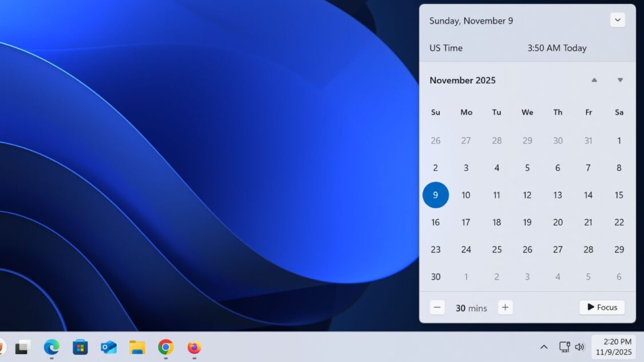Go to next month with the down arrow

(x=620, y=80)
